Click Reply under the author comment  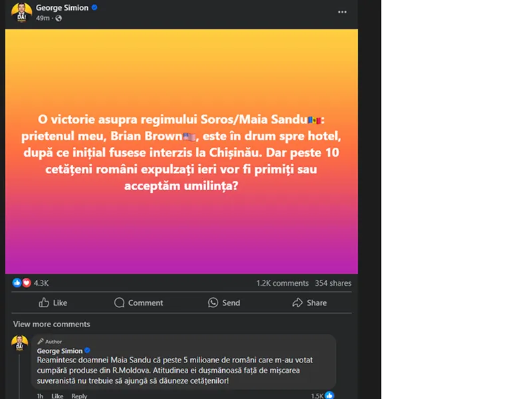(79, 396)
